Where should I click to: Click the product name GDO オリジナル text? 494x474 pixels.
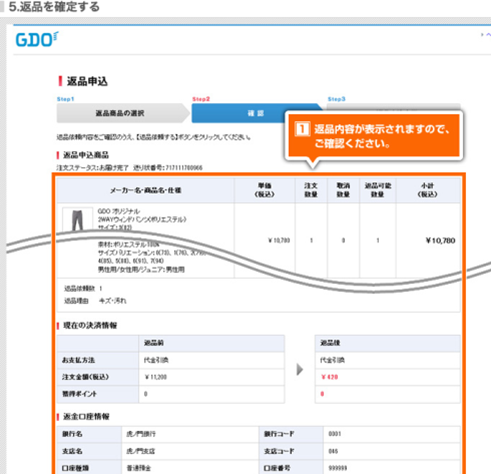click(119, 211)
